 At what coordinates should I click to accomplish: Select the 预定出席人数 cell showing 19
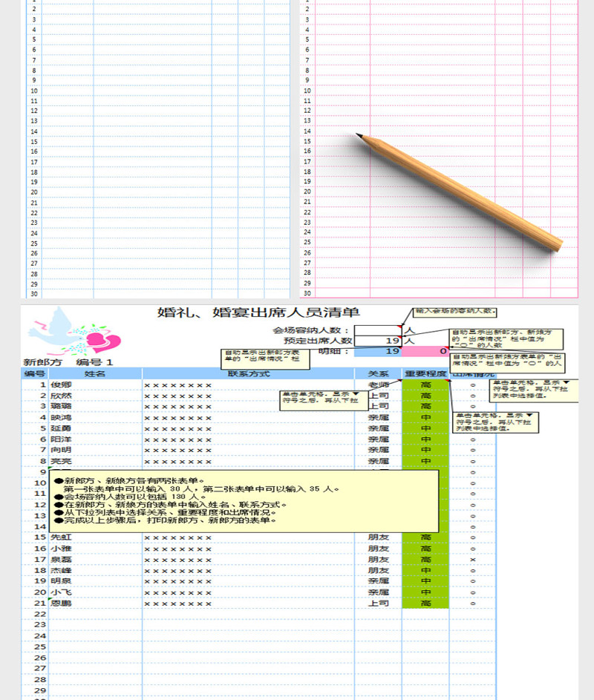[x=378, y=341]
